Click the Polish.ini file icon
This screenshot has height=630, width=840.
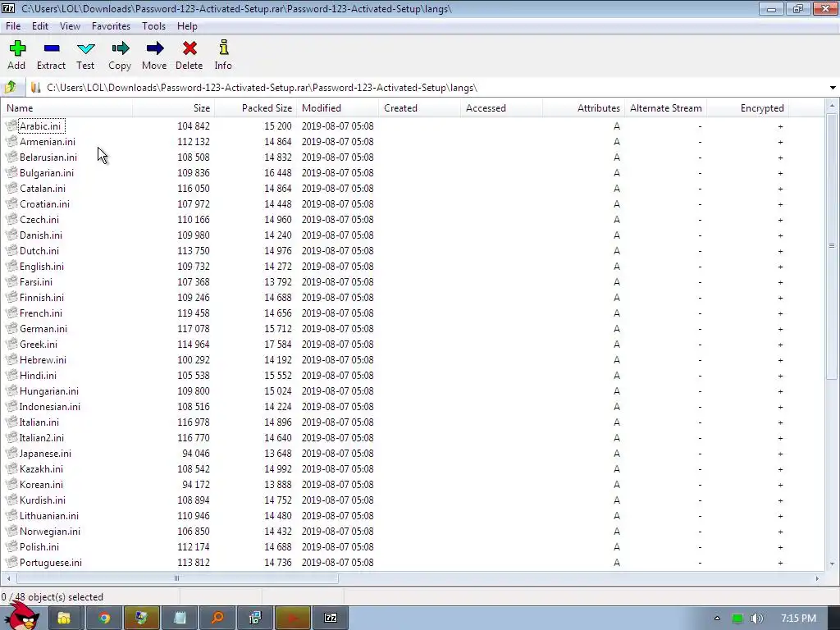coord(11,546)
